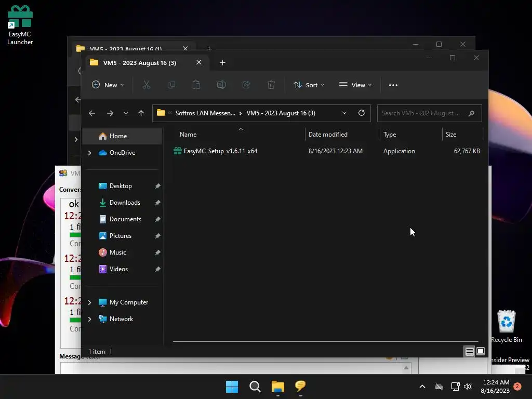Open taskbar Search

click(x=255, y=387)
